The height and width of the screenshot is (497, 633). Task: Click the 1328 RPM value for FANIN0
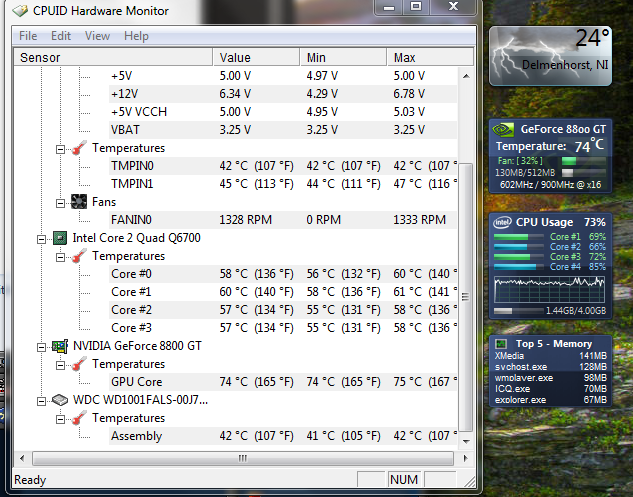(x=245, y=220)
